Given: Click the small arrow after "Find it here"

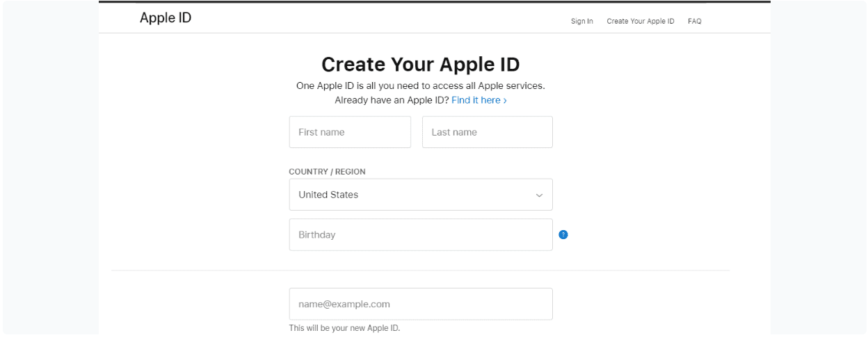Looking at the screenshot, I should (505, 101).
